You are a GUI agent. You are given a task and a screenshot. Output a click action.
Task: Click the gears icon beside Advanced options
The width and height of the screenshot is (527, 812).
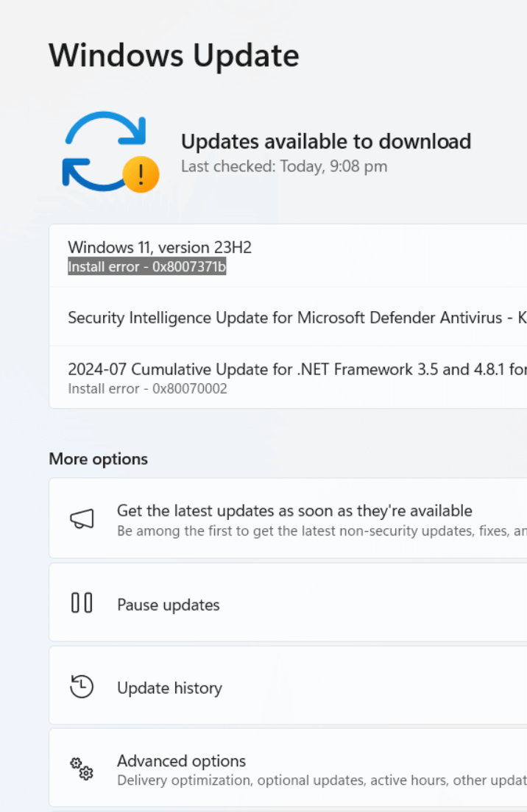click(82, 769)
